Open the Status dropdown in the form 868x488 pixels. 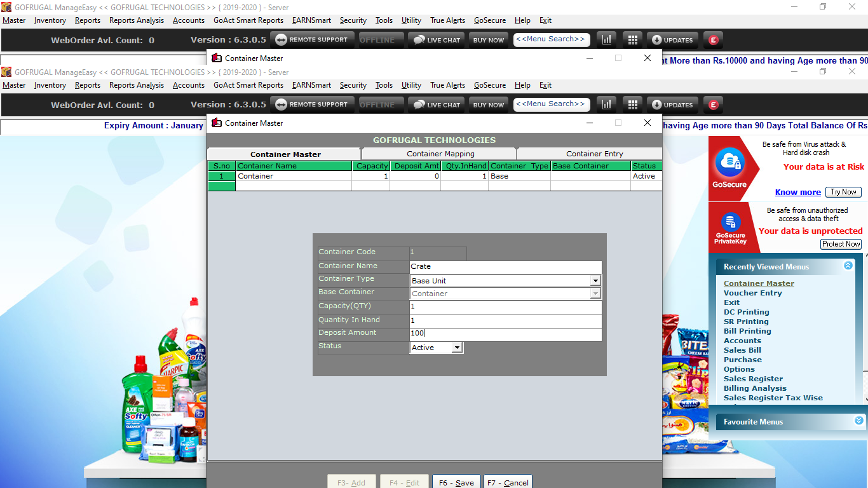tap(456, 348)
